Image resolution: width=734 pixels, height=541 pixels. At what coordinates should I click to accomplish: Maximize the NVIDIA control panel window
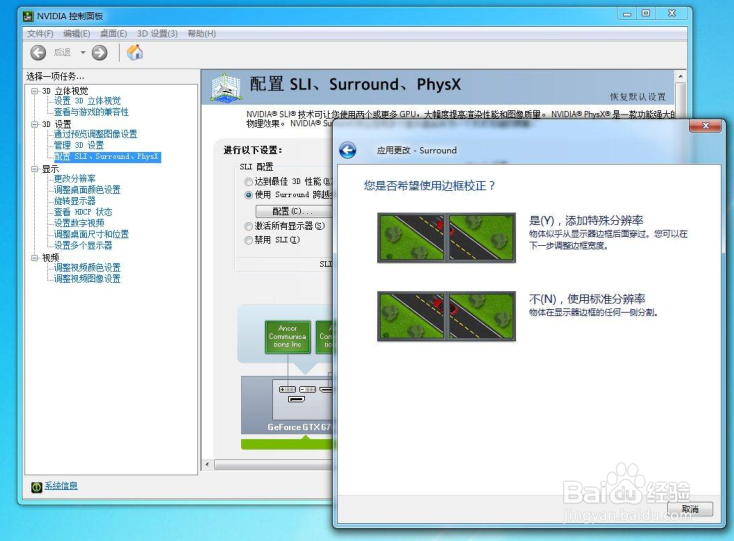[x=646, y=14]
